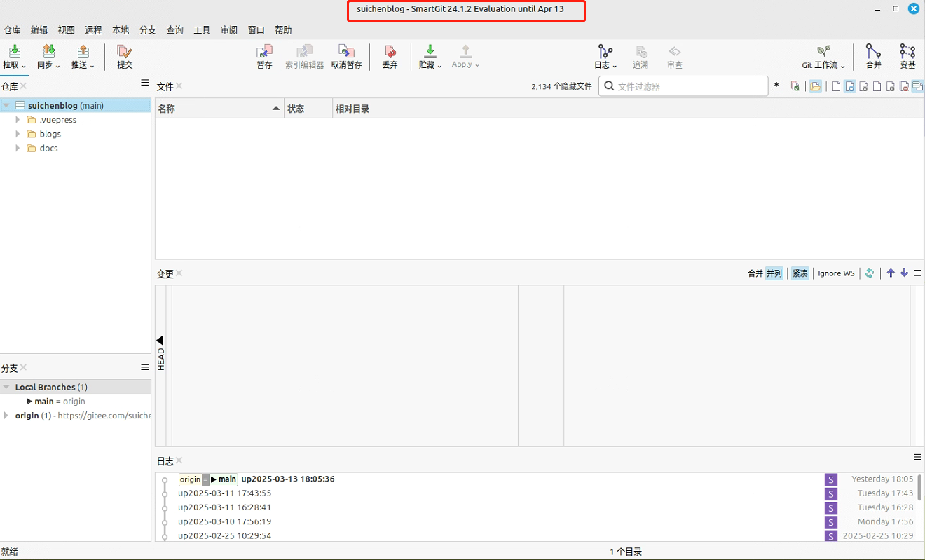Expand the origin remote branch list

click(x=7, y=415)
